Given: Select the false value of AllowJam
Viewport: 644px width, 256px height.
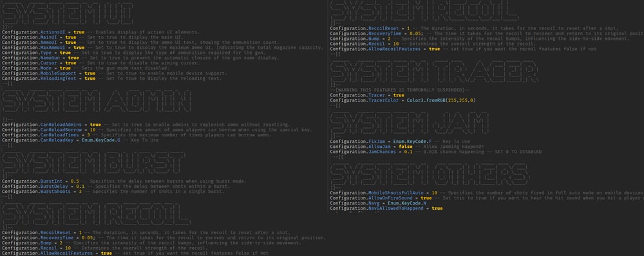Looking at the screenshot, I should [405, 147].
